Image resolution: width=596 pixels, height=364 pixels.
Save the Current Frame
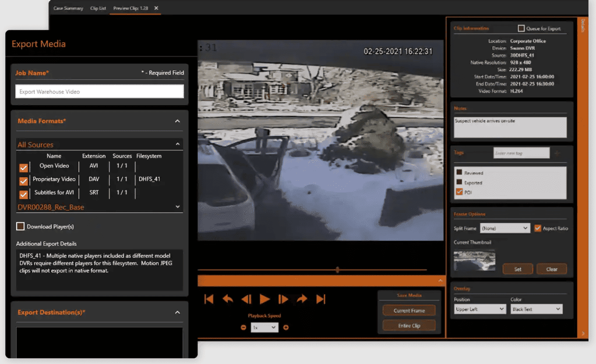(x=409, y=311)
